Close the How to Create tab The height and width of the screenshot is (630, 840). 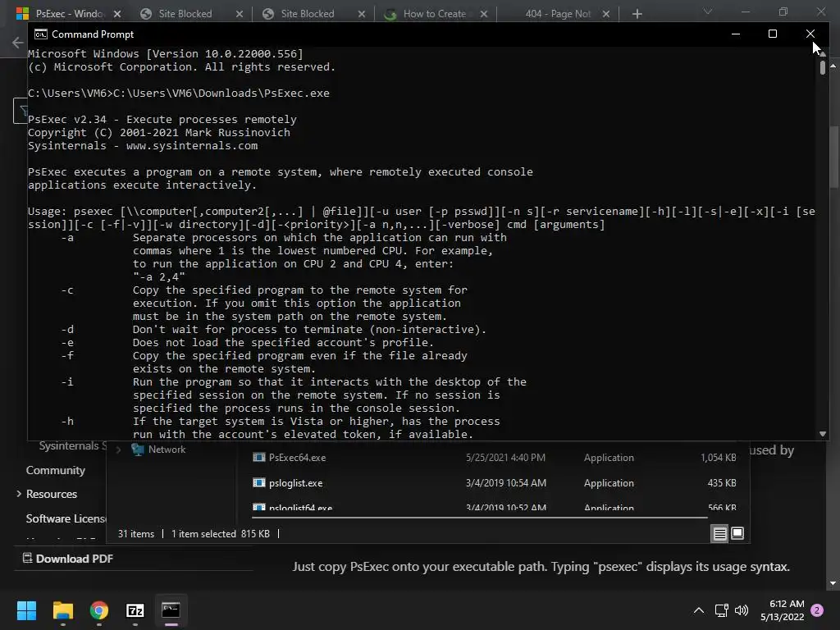coord(484,14)
